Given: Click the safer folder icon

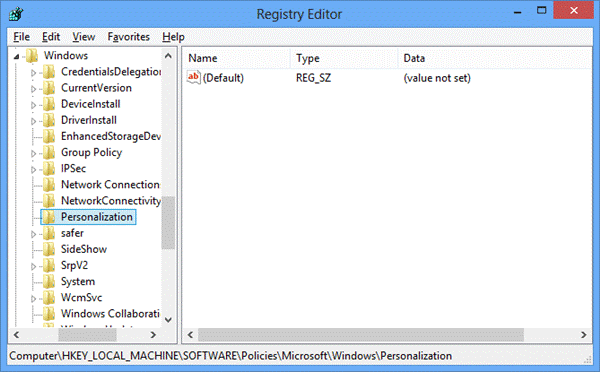Looking at the screenshot, I should (49, 233).
